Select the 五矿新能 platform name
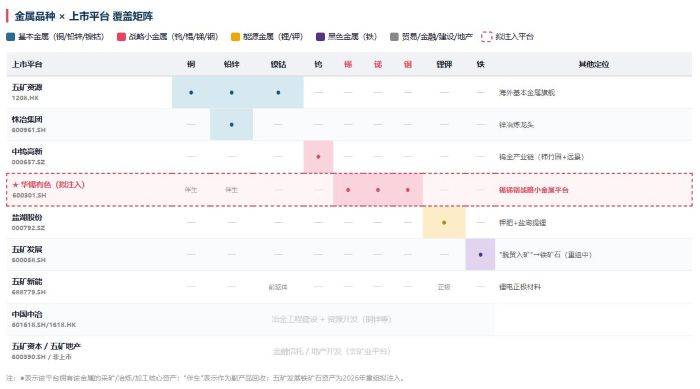 point(27,281)
